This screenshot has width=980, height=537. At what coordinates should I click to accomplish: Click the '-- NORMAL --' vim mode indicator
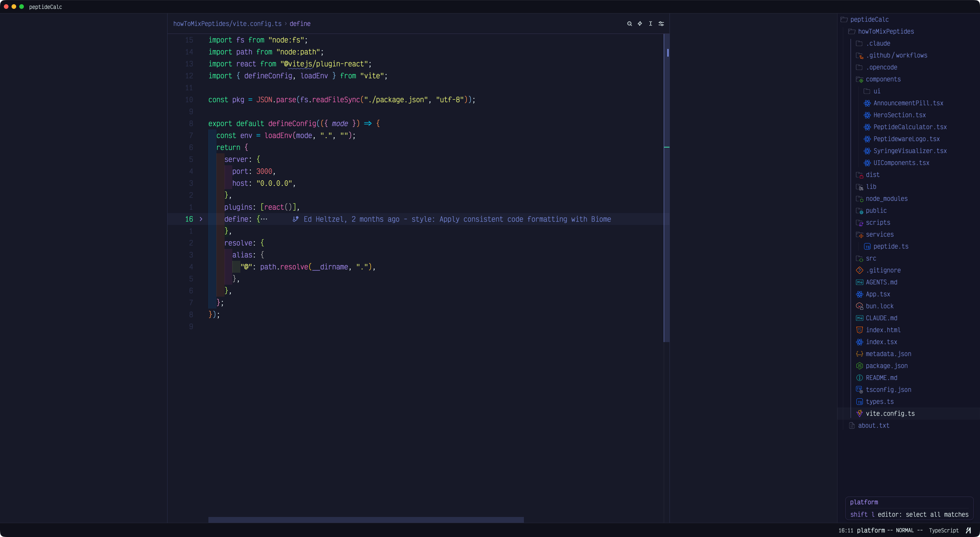coord(905,530)
